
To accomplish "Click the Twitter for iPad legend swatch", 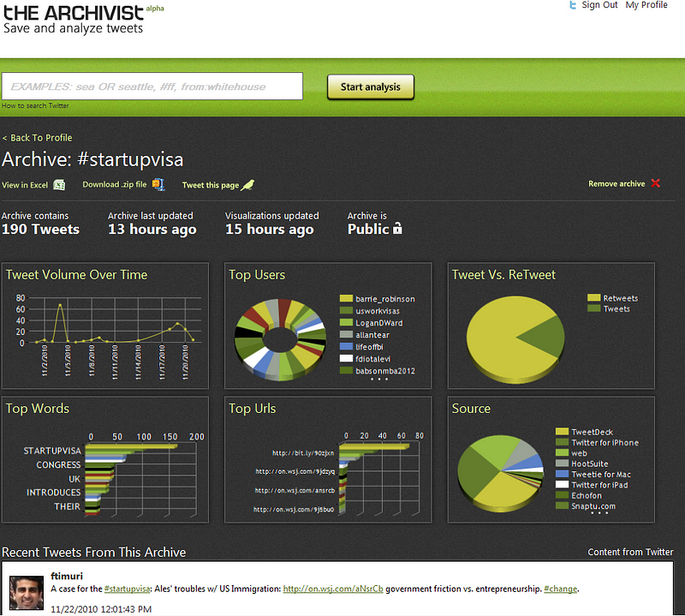I will (x=562, y=484).
